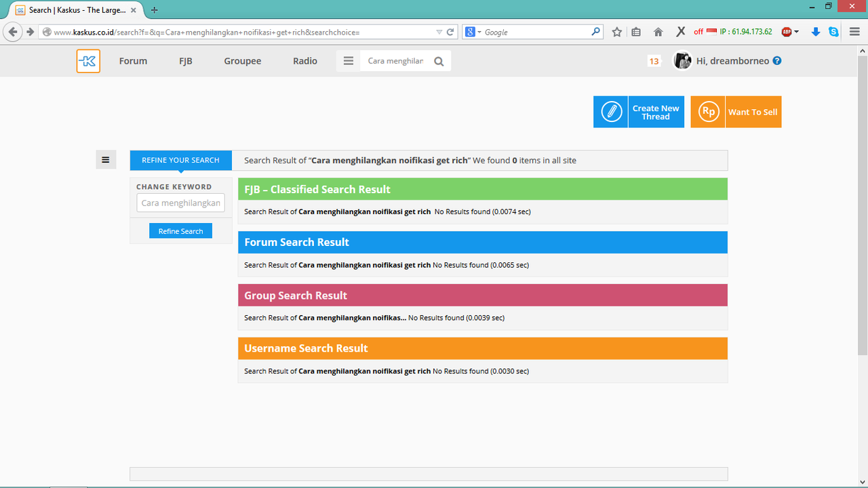Click the search magnifier in Kaskus header
868x488 pixels.
pyautogui.click(x=439, y=61)
